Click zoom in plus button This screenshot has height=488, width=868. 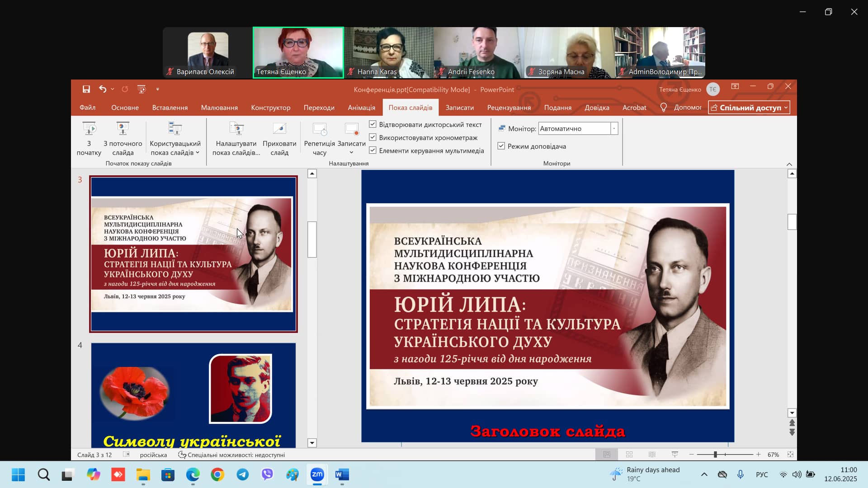pos(758,454)
